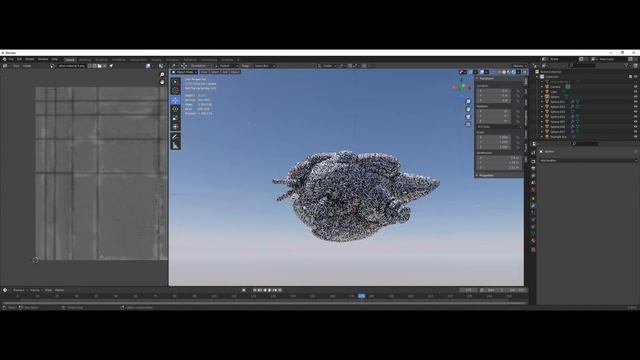This screenshot has width=640, height=360.
Task: Toggle the Collection exclude checkbox
Action: click(x=631, y=76)
